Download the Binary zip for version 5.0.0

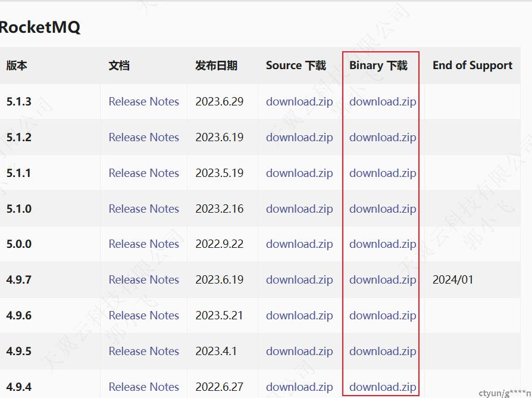tap(383, 244)
